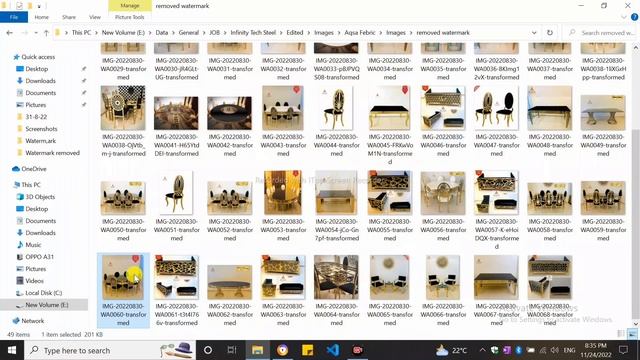Open Visual Studio Code from taskbar
Viewport: 640px width, 360px height.
coord(333,350)
